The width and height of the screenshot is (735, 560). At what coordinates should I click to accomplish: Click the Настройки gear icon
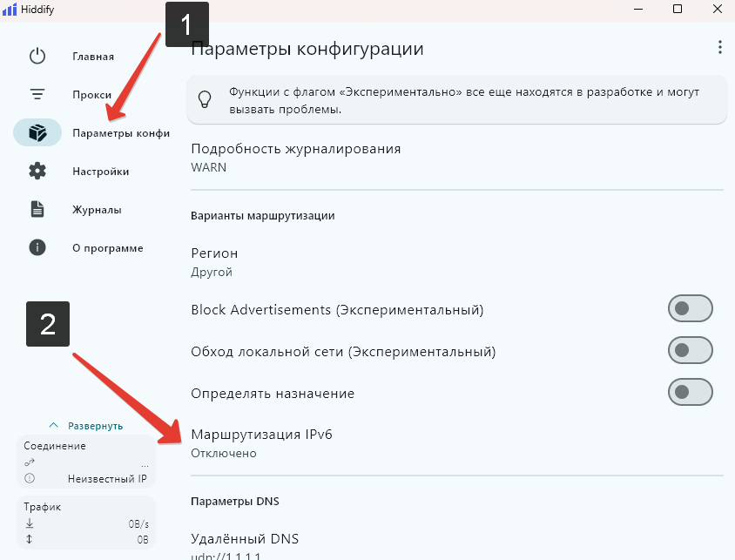(x=37, y=171)
